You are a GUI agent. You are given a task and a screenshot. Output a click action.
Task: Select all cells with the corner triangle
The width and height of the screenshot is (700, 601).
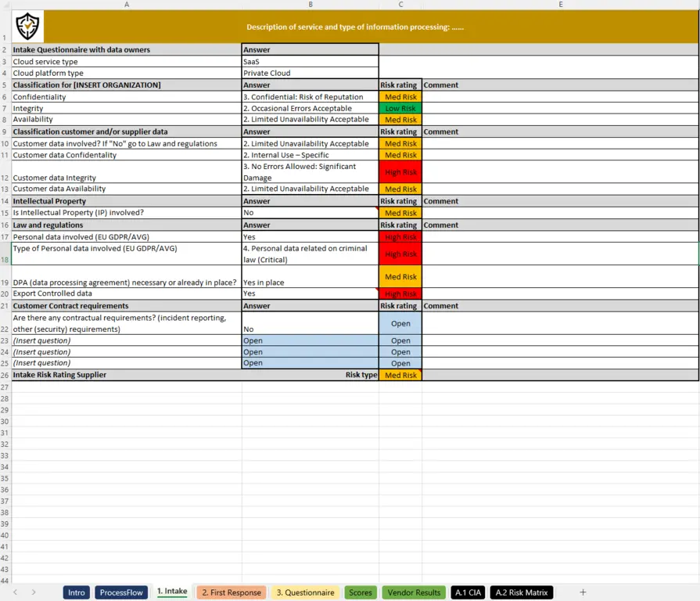[x=6, y=5]
